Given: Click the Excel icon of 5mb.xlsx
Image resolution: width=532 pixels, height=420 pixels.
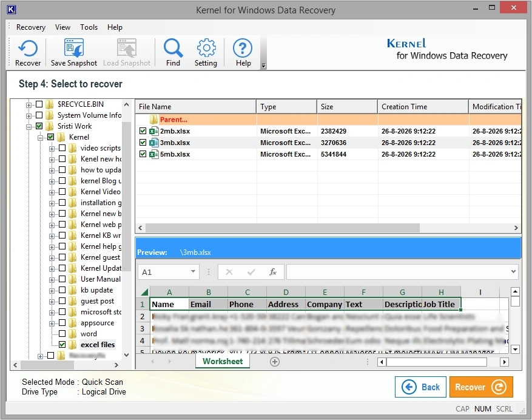Looking at the screenshot, I should (154, 154).
